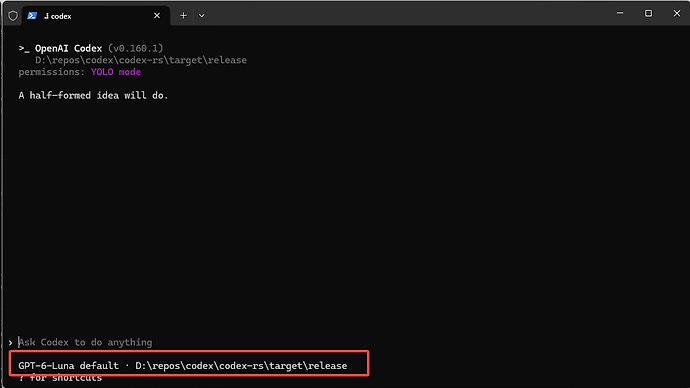
Task: Expand the new tab profile dropdown
Action: point(202,16)
